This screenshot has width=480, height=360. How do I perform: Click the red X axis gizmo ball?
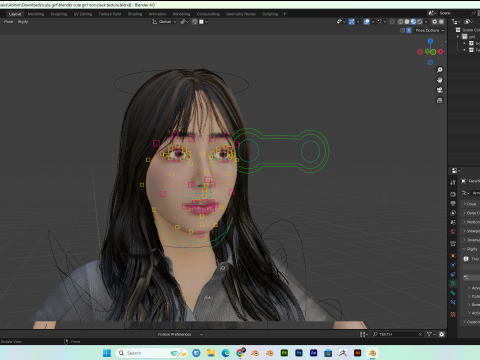click(441, 52)
